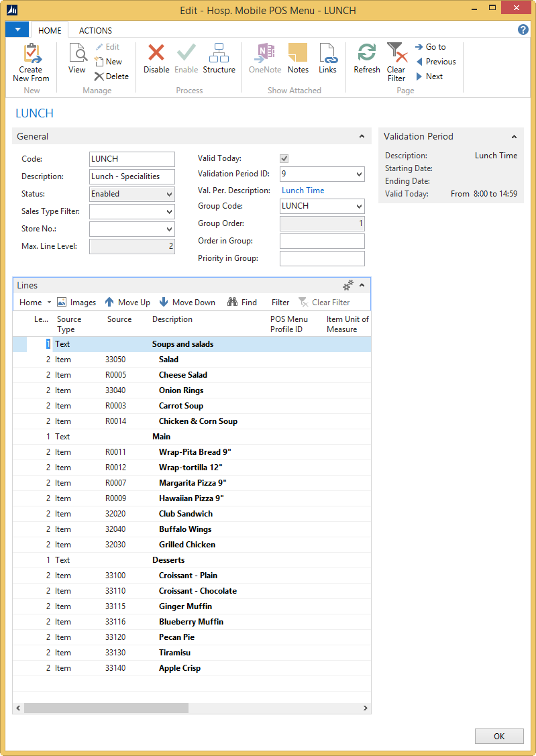
Task: Move the selected line up
Action: [127, 303]
